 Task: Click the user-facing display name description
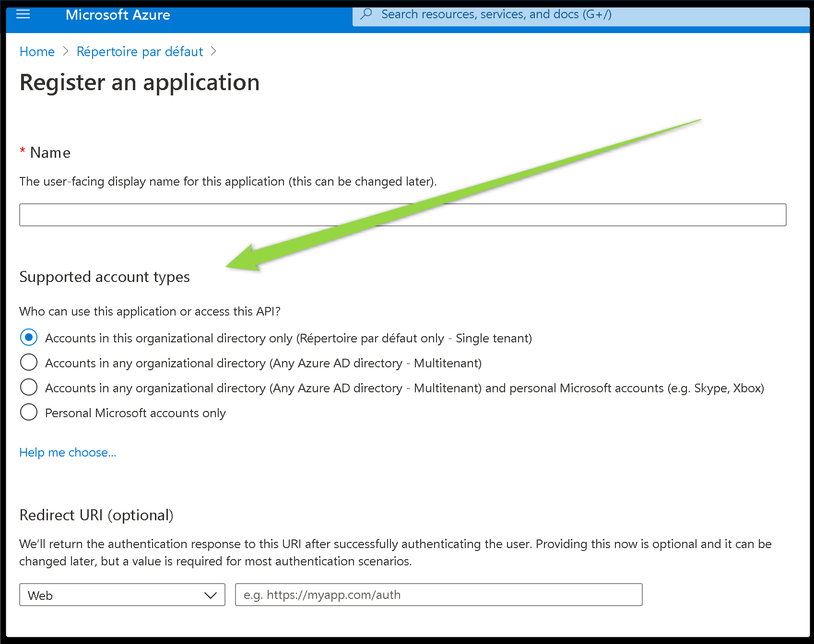point(228,182)
